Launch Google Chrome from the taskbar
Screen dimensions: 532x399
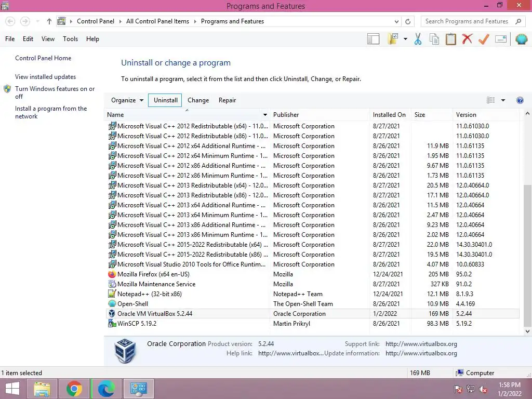pos(74,389)
